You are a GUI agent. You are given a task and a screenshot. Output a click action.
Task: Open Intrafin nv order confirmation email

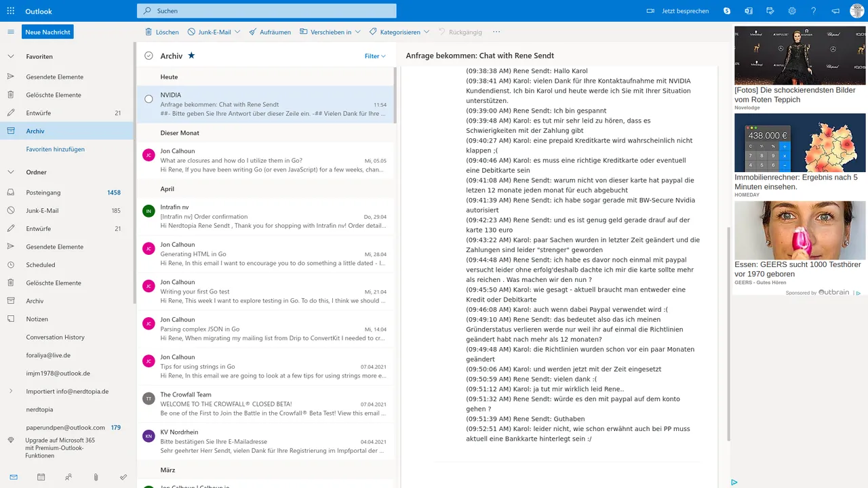point(265,216)
